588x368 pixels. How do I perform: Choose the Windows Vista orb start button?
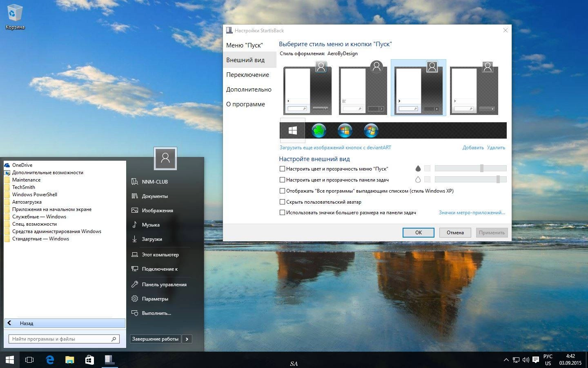click(x=345, y=130)
